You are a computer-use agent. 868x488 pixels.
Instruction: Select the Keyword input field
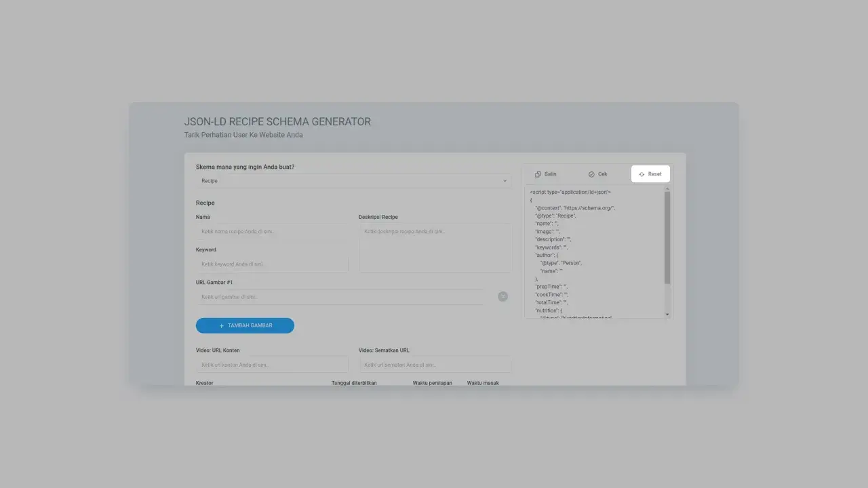point(271,264)
